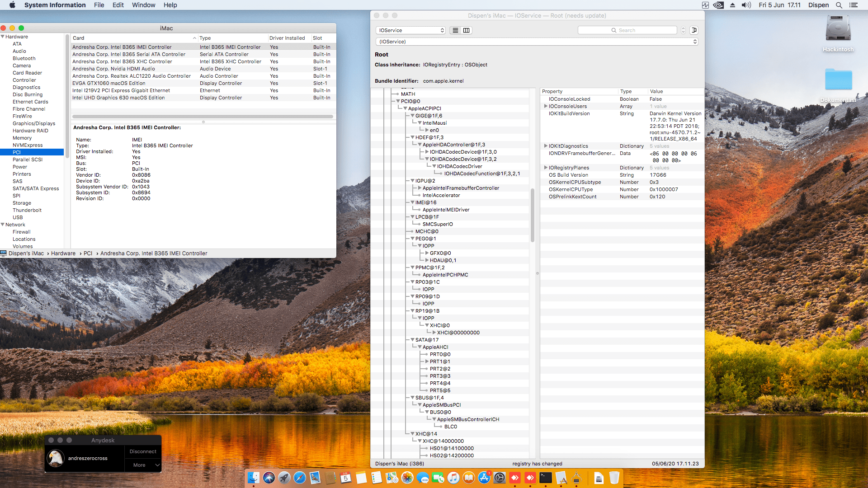Open Spotlight search from the menu bar

(839, 5)
